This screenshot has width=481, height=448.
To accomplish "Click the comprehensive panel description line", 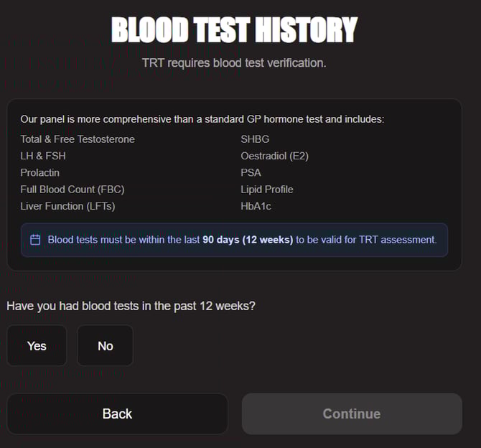I will 202,119.
